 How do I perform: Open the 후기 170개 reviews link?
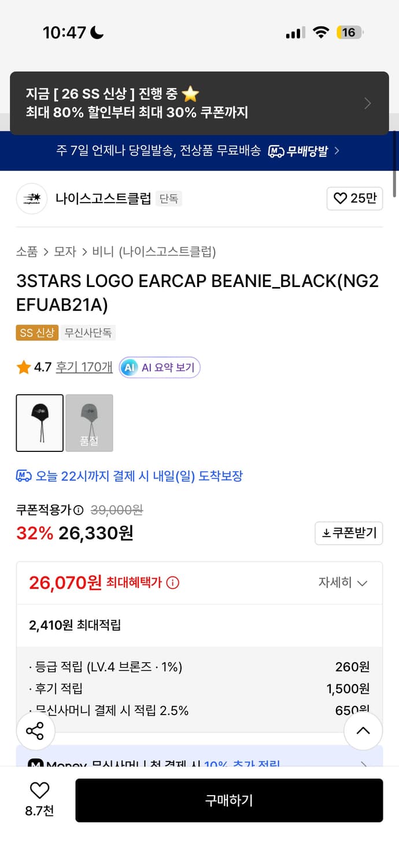84,367
